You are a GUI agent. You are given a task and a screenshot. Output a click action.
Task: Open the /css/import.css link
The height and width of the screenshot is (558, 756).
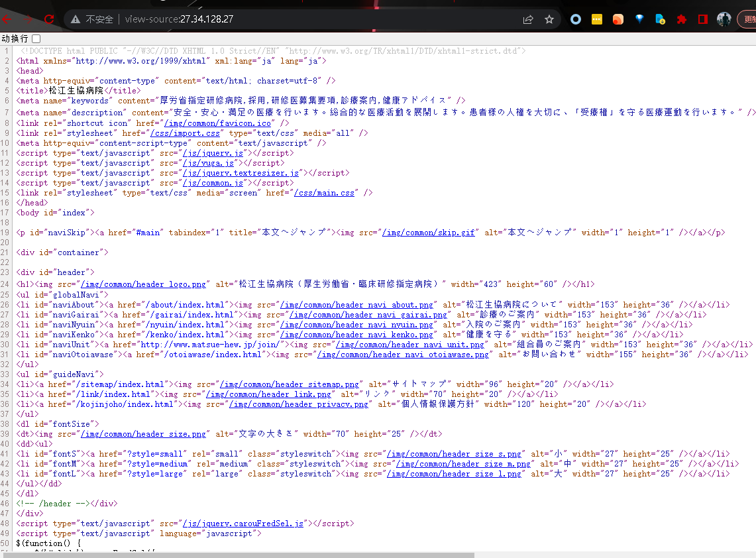click(185, 133)
